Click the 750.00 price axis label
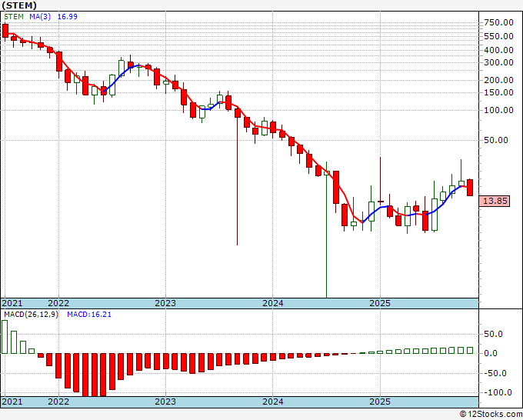 point(498,22)
